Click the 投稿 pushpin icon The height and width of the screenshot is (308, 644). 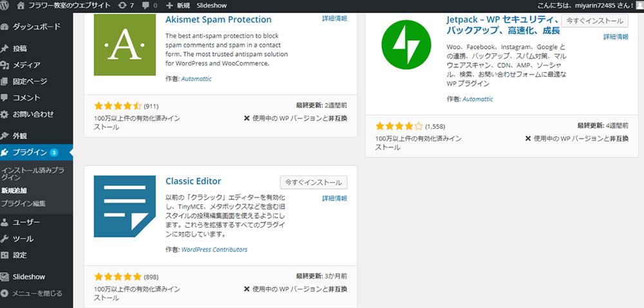pos(5,49)
